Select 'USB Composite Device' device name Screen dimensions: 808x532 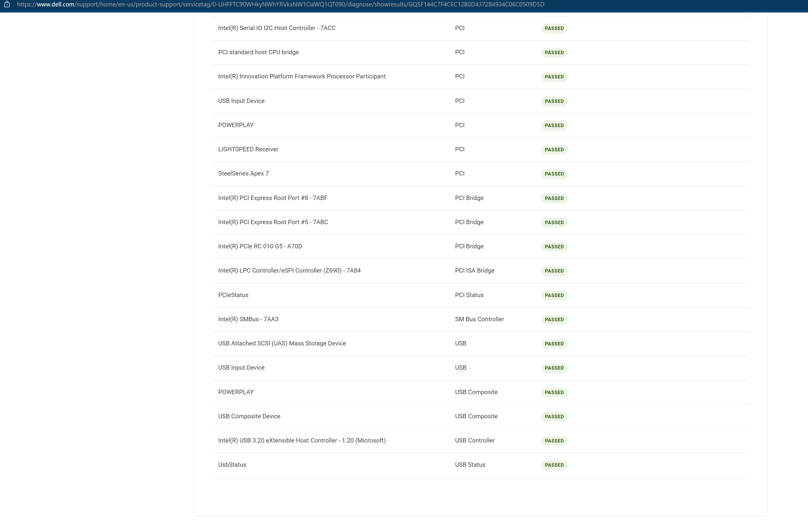pos(249,416)
